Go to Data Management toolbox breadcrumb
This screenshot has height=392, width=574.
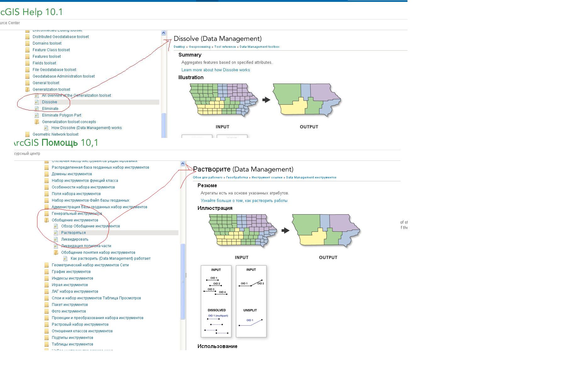coord(260,47)
